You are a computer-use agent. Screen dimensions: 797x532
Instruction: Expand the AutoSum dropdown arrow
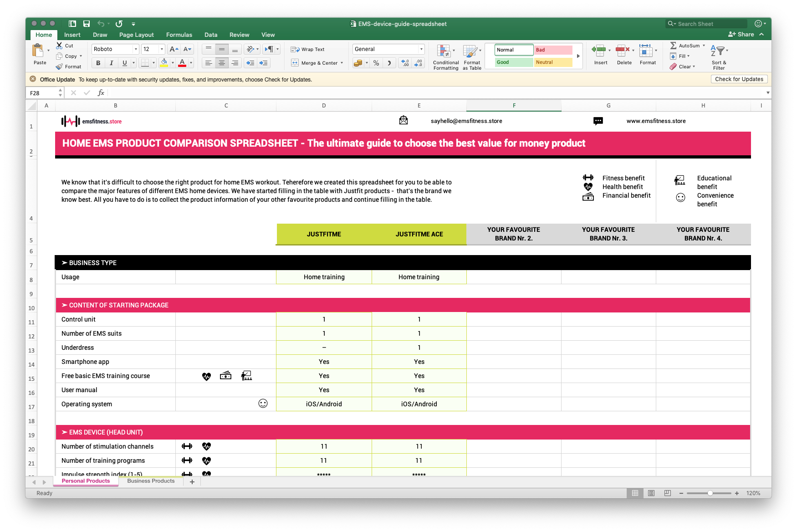(704, 46)
